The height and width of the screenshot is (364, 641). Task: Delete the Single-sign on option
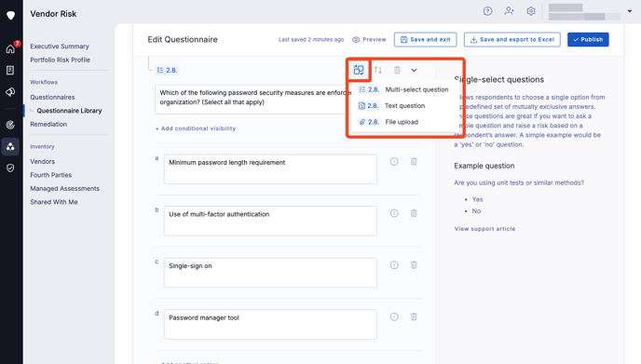click(x=414, y=265)
